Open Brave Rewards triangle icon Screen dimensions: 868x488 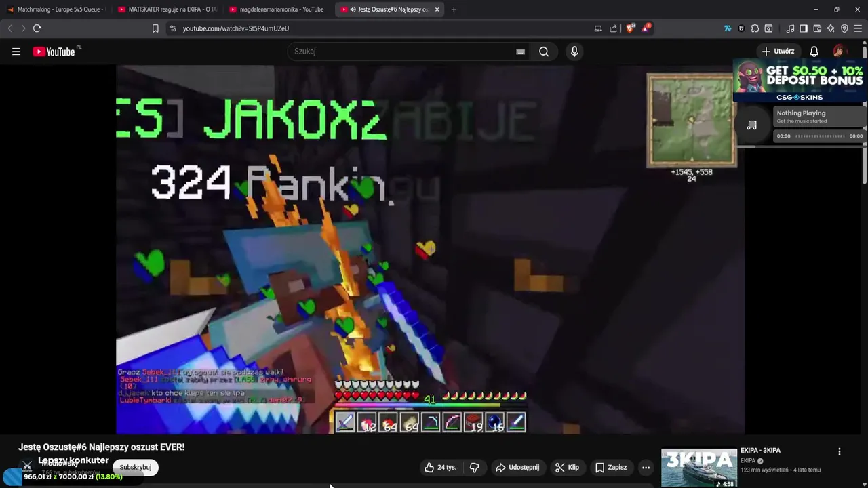click(x=647, y=28)
